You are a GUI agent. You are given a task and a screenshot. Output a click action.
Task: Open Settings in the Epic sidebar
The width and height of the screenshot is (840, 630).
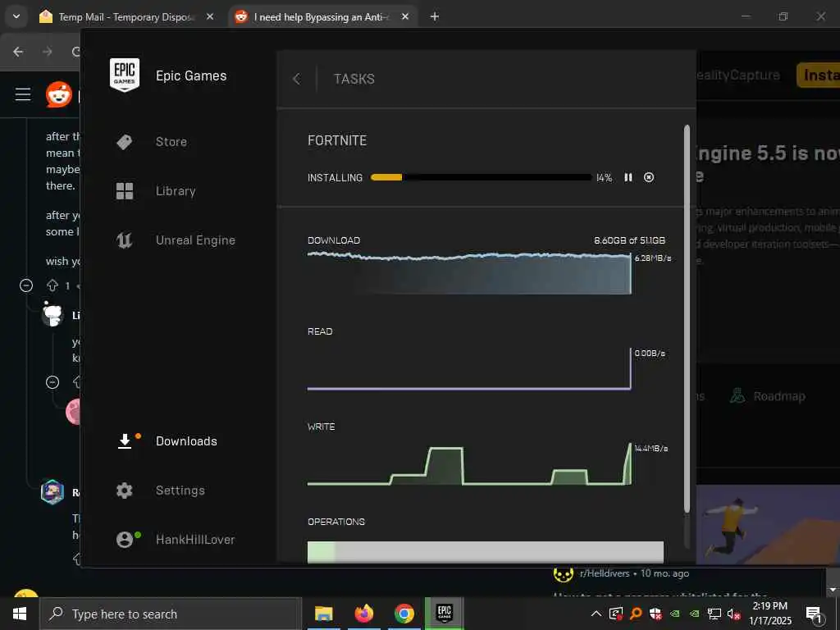180,491
